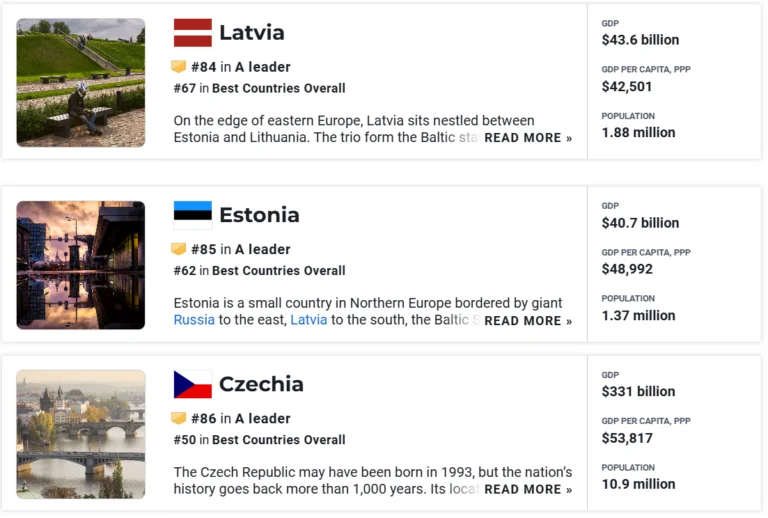
Task: Click Latvia's "A leader" ranking text
Action: [x=263, y=67]
